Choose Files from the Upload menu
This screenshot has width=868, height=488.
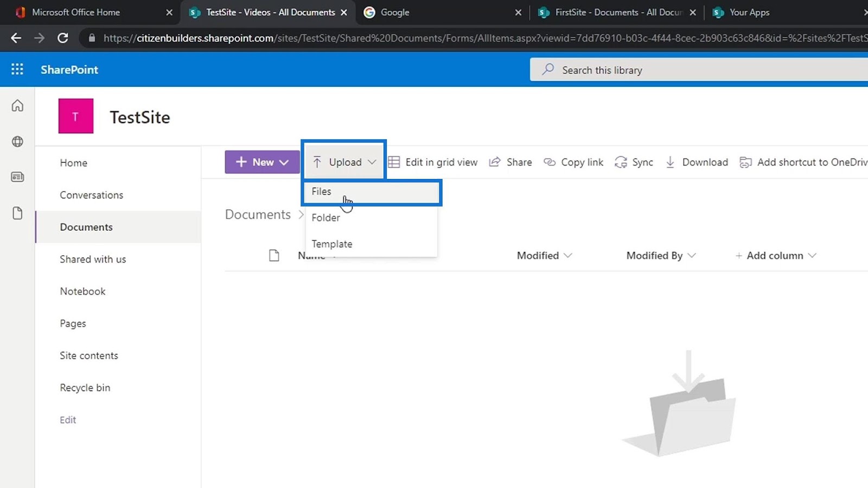pos(372,192)
